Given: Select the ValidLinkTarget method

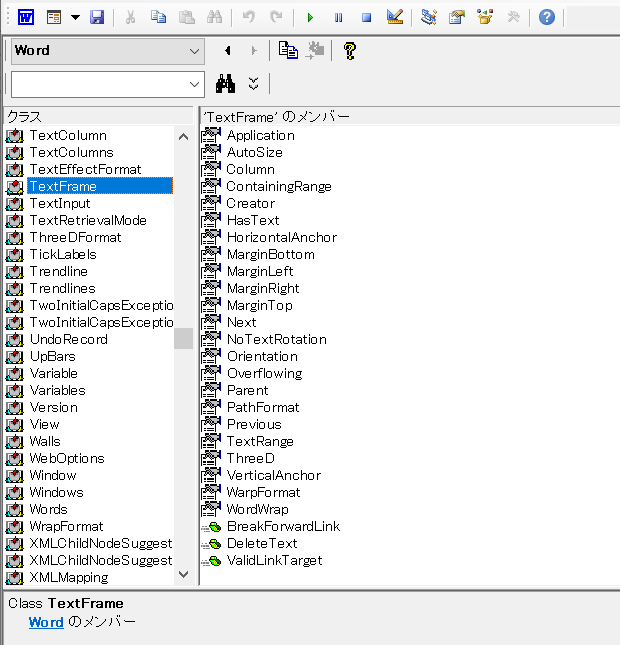Looking at the screenshot, I should 274,561.
